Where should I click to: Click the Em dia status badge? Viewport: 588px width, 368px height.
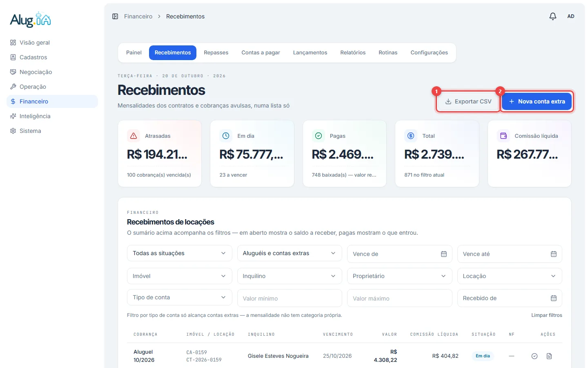(483, 356)
